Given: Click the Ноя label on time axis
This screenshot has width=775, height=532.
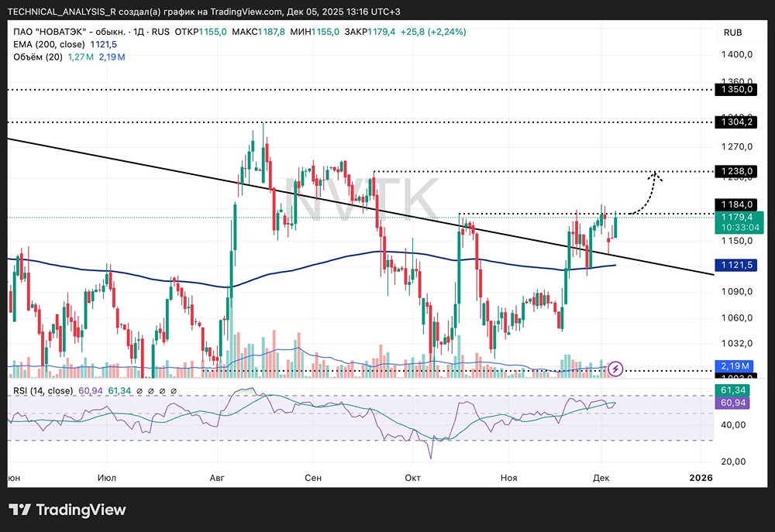Looking at the screenshot, I should (508, 478).
